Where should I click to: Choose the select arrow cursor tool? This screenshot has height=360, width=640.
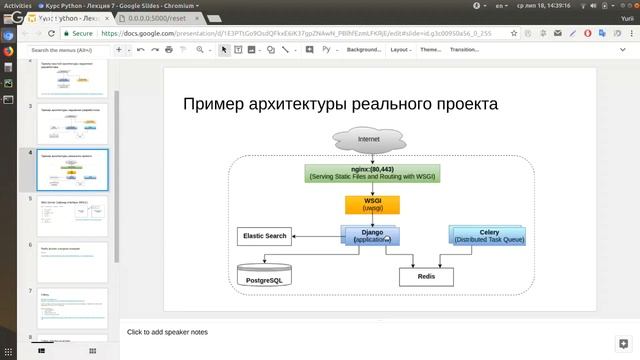tap(224, 50)
